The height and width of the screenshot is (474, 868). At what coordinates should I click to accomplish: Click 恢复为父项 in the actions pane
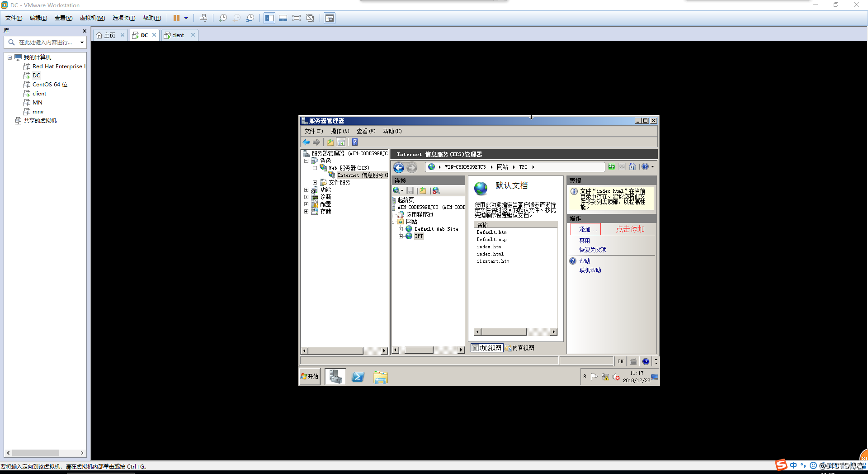point(593,250)
